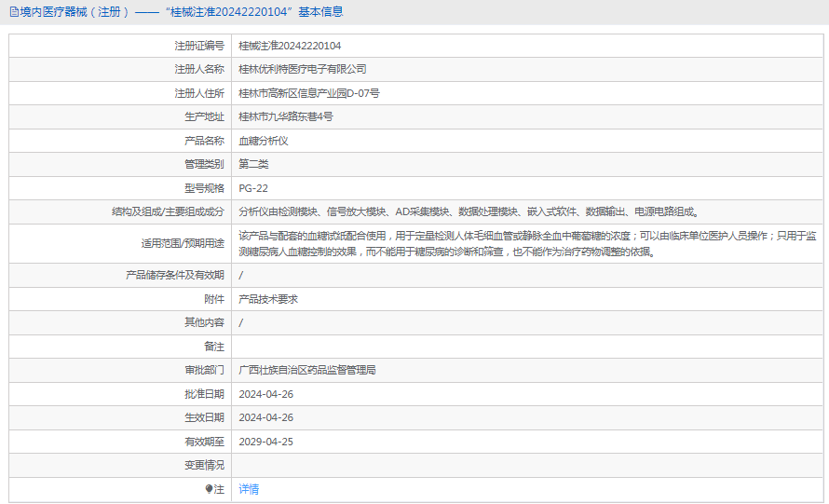
Task: Click the bulb icon beside 注
Action: pyautogui.click(x=209, y=489)
